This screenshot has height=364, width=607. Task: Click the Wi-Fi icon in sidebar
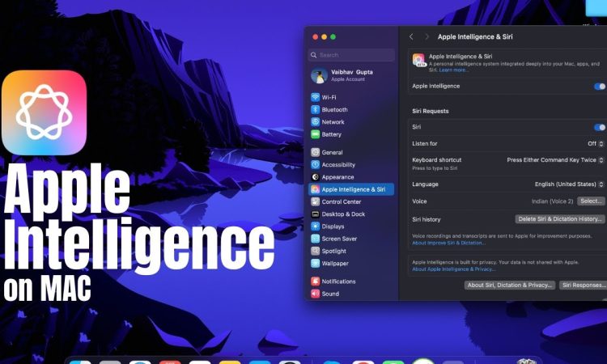315,97
